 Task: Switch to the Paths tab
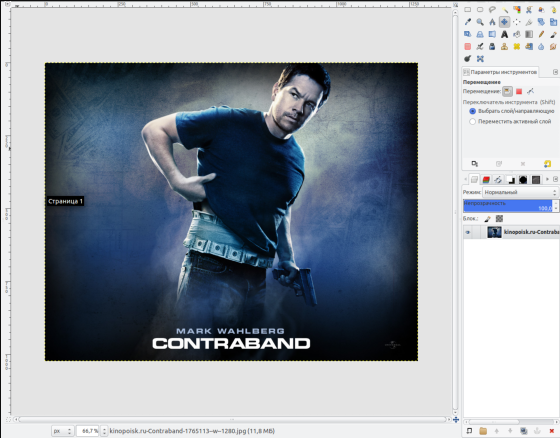tap(498, 179)
